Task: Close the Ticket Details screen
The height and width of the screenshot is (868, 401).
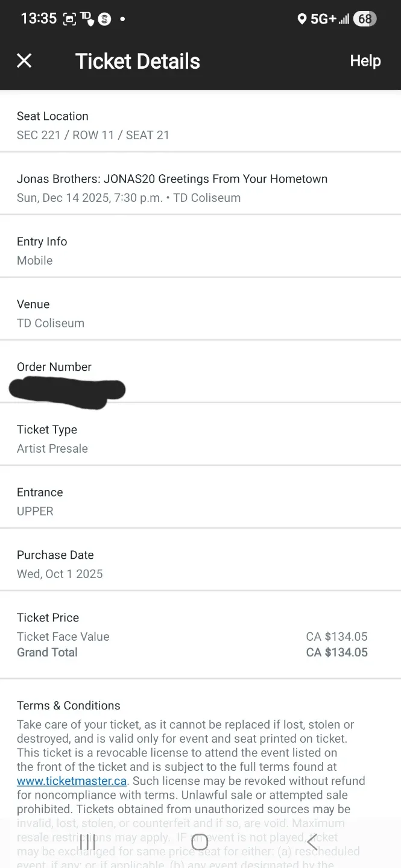Action: (24, 60)
